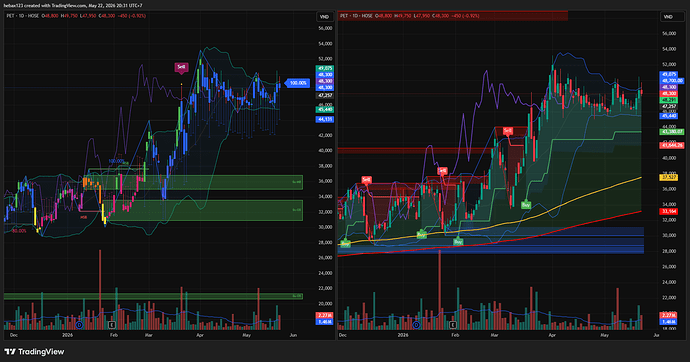This screenshot has width=690, height=362.
Task: Click the PET 1D HOSE legend on right chart
Action: pos(356,16)
